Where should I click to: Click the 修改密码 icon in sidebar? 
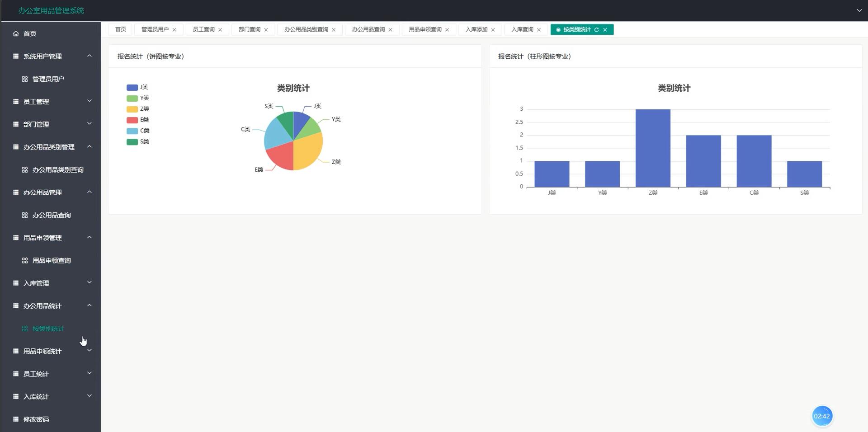[15, 419]
